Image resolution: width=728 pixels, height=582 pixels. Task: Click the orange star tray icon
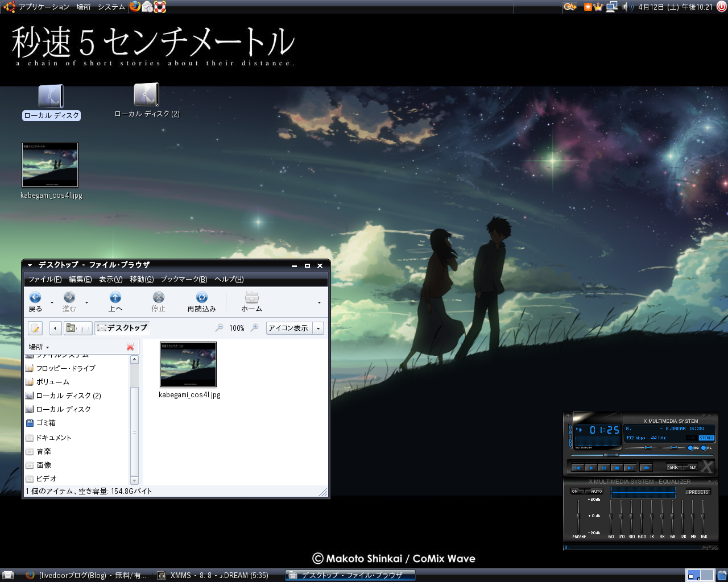(588, 7)
